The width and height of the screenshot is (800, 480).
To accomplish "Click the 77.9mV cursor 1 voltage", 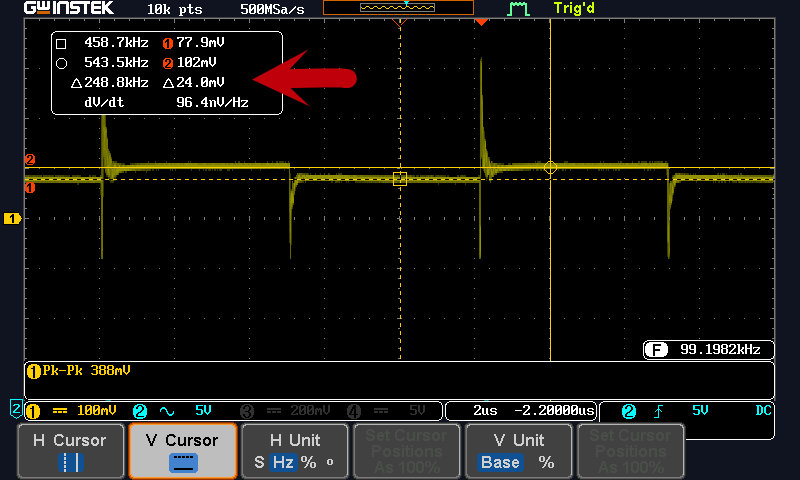I will point(201,42).
